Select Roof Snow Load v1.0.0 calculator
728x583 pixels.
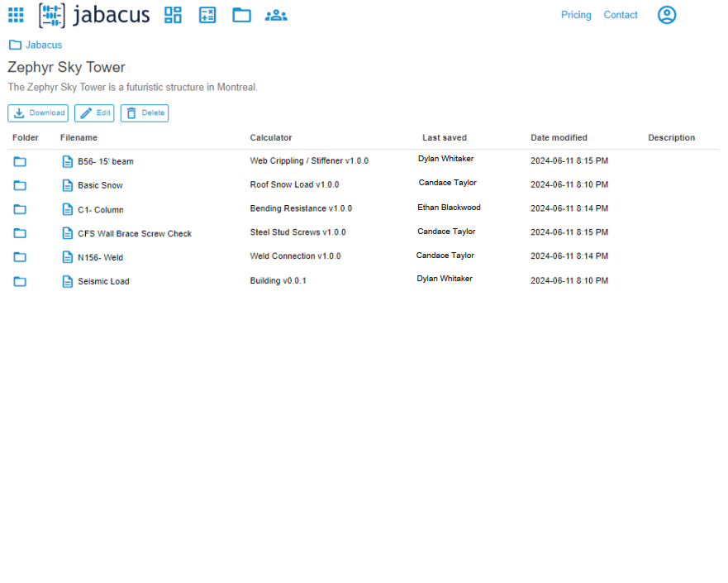[x=294, y=184]
